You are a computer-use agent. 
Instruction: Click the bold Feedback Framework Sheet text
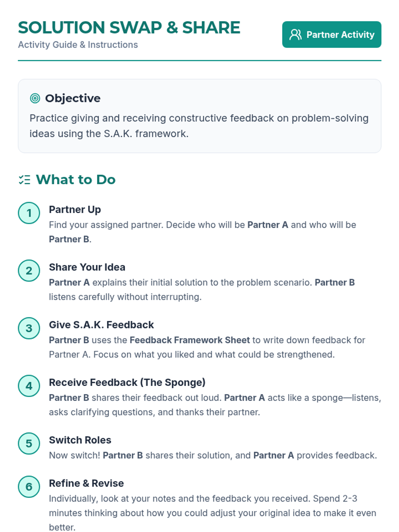(190, 340)
